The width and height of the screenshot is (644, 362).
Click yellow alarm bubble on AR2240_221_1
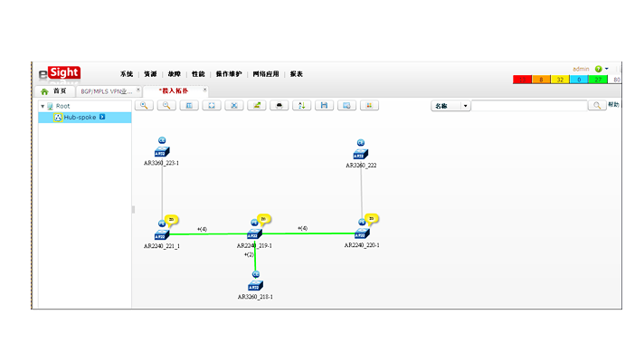171,218
